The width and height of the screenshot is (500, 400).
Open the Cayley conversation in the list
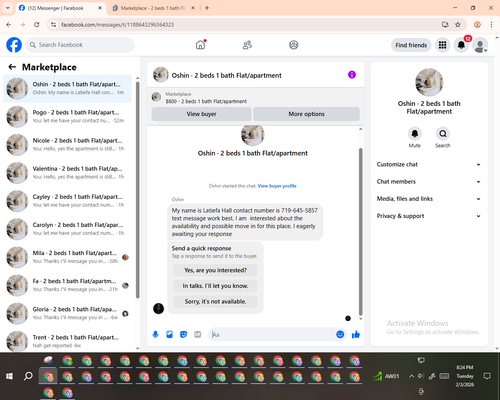tap(67, 201)
